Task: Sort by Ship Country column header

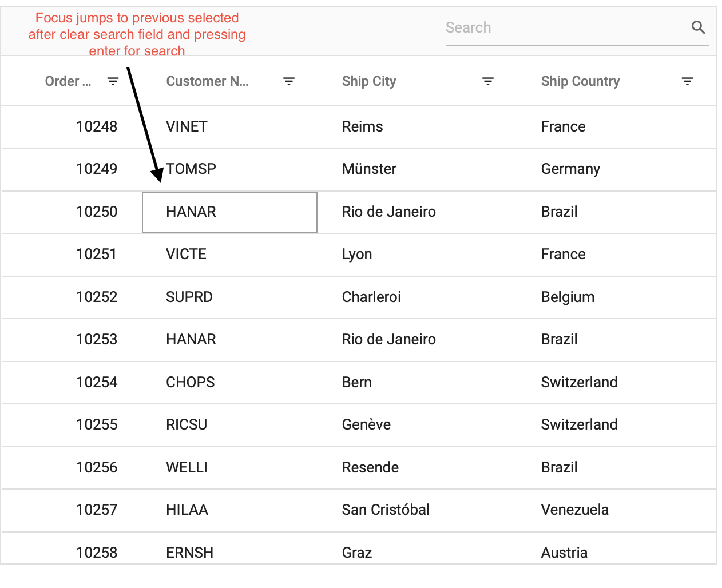Action: (580, 81)
